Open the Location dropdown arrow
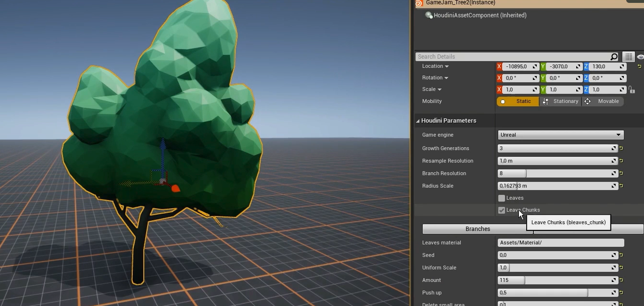 (x=447, y=66)
